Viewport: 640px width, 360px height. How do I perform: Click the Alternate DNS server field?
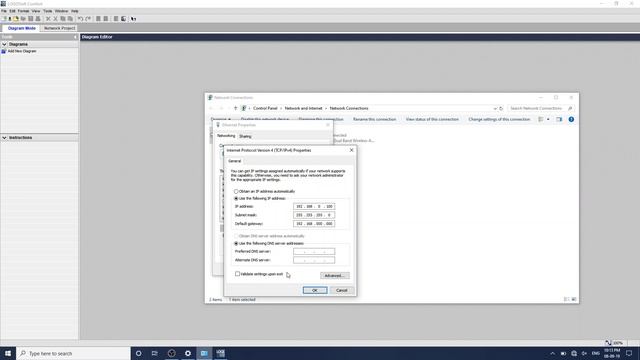point(314,260)
